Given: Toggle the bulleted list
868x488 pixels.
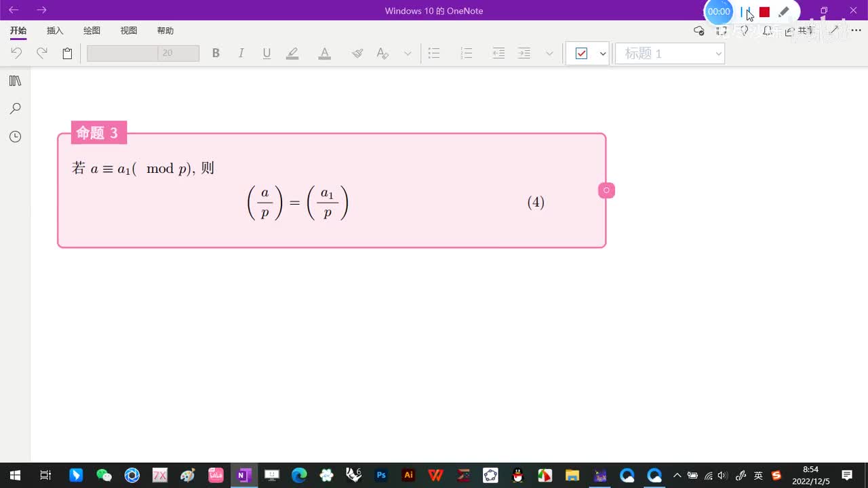Looking at the screenshot, I should tap(434, 54).
